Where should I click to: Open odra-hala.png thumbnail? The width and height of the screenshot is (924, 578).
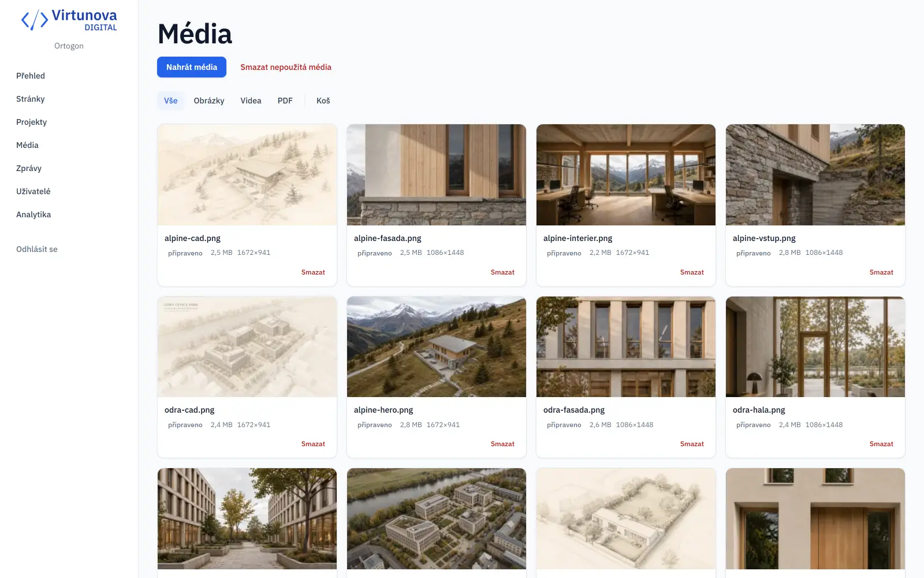(x=815, y=347)
